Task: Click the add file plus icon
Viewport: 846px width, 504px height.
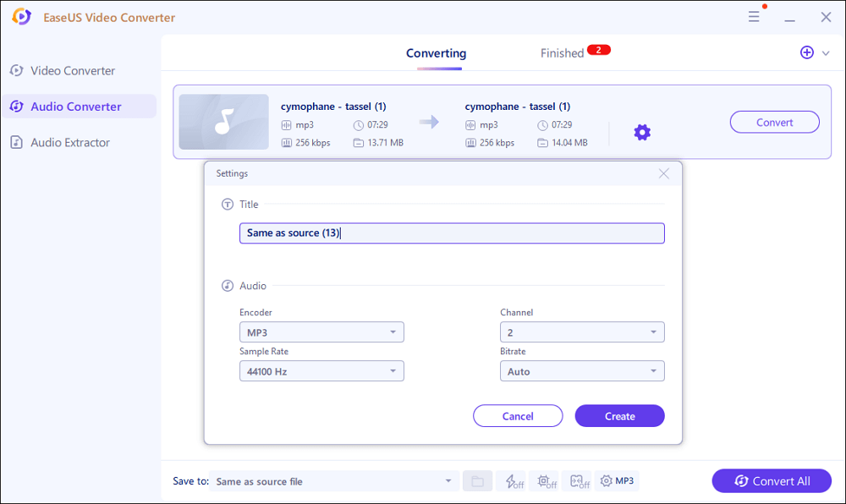Action: [x=806, y=52]
